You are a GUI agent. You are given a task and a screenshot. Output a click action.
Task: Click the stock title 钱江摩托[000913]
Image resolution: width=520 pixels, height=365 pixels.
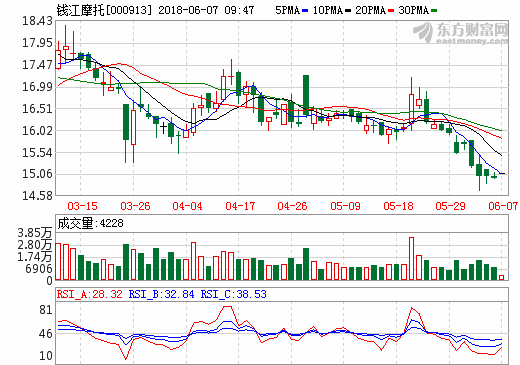tap(104, 10)
